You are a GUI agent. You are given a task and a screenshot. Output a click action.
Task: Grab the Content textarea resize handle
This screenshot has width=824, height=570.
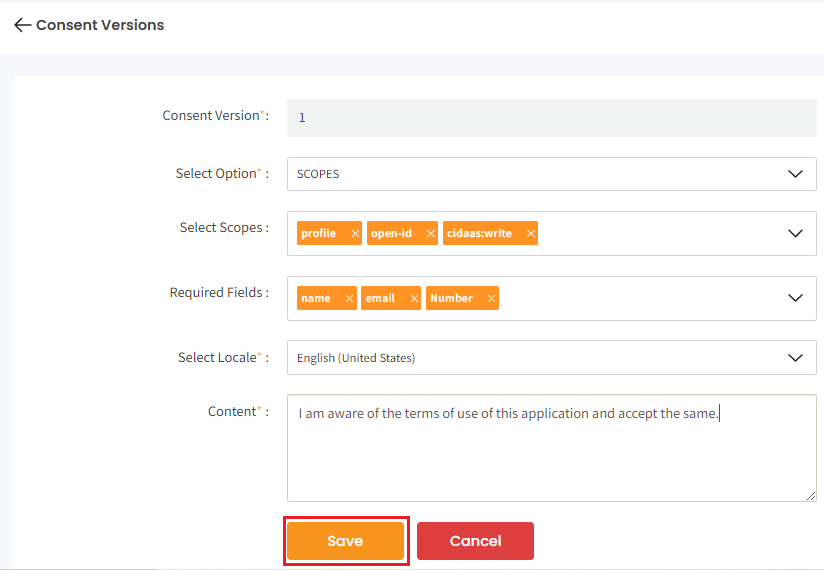click(811, 495)
